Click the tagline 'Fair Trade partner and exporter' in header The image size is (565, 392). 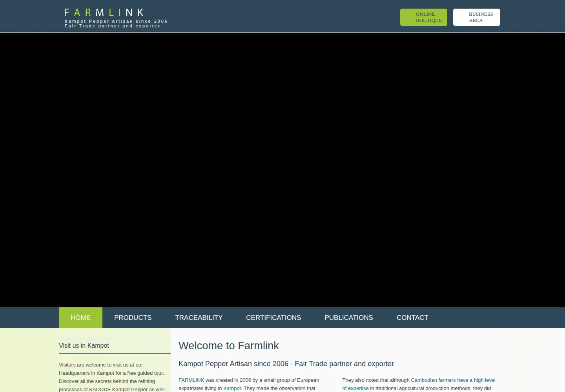tap(113, 26)
